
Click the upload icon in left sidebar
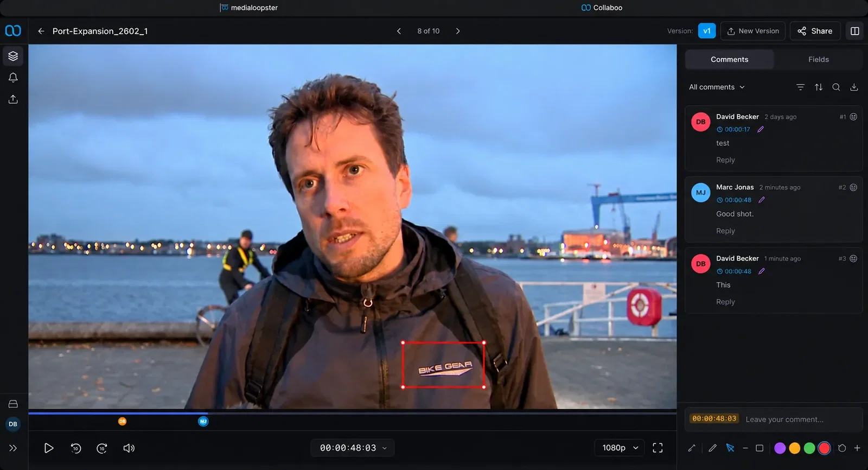[x=13, y=99]
